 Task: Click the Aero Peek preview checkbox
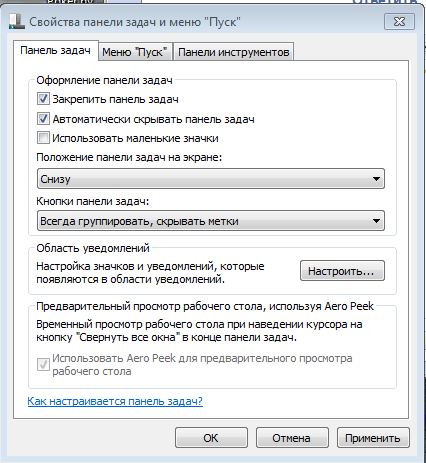pos(43,365)
